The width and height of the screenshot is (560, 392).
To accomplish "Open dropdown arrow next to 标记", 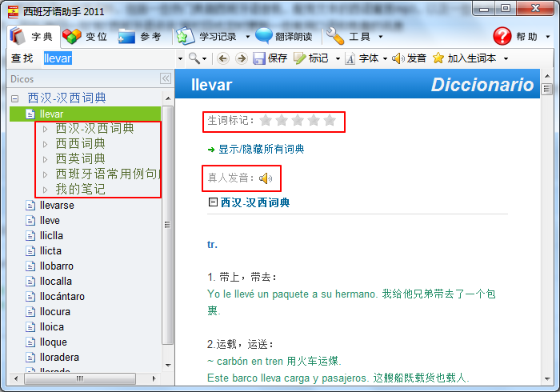I will coord(338,58).
